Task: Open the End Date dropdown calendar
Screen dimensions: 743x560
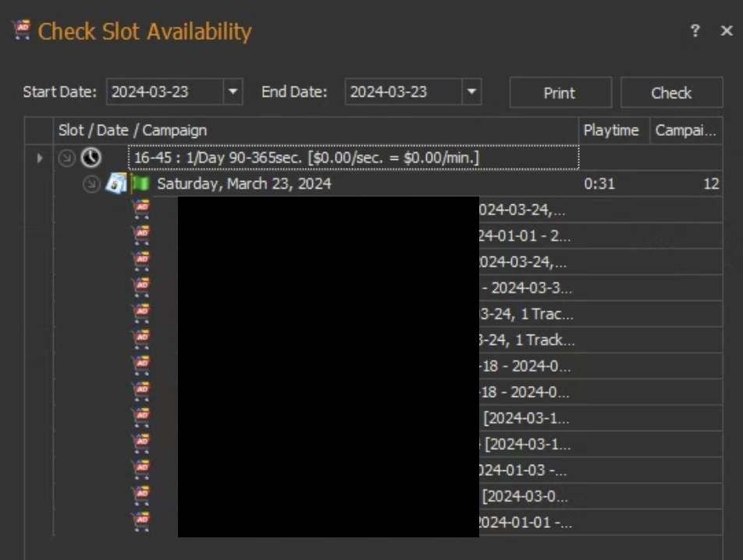Action: point(471,92)
